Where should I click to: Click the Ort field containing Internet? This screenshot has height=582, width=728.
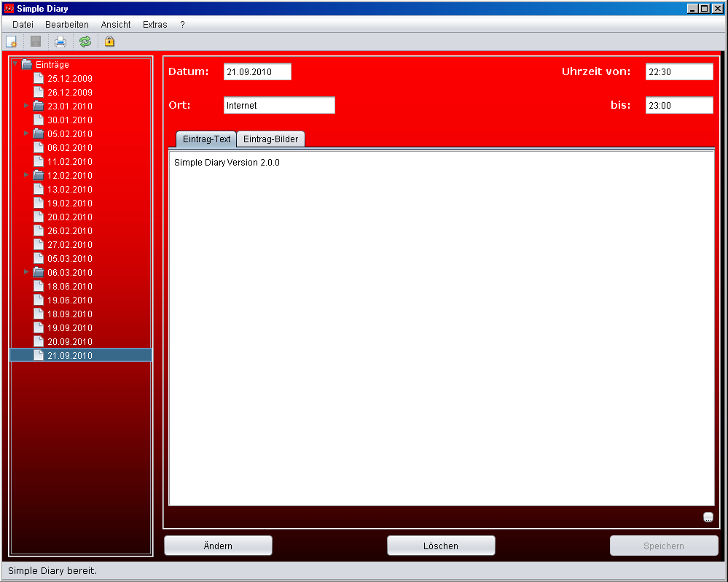[279, 106]
